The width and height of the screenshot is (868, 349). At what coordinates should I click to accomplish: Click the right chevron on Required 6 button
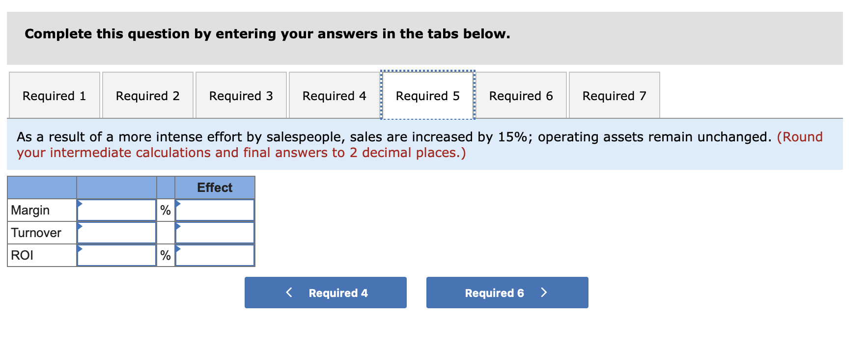coord(544,292)
